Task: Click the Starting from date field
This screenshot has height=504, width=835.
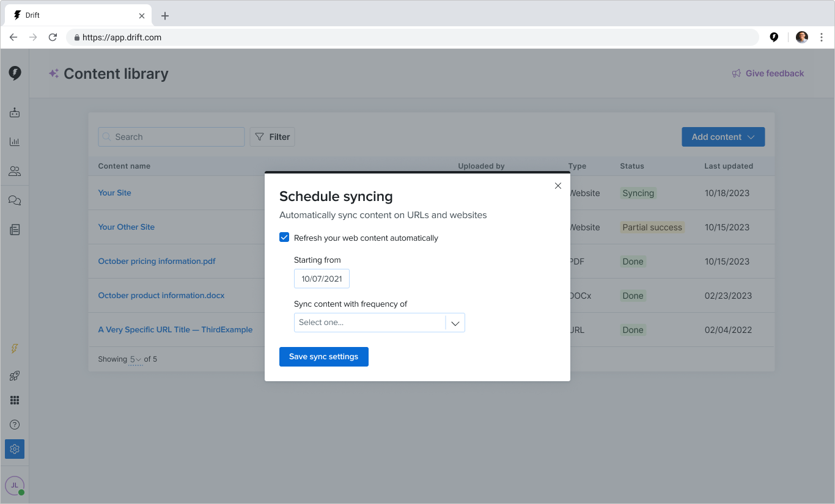Action: point(322,279)
